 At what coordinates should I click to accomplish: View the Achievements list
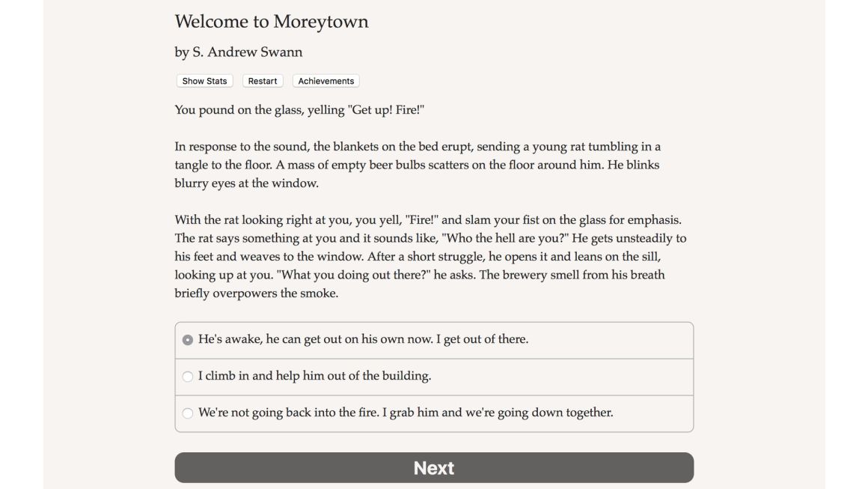click(326, 81)
